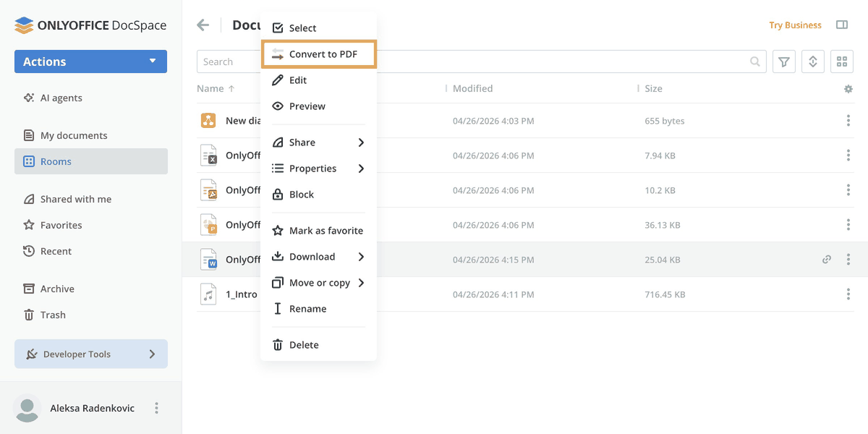The image size is (868, 434).
Task: Open the Rooms section
Action: tap(91, 161)
